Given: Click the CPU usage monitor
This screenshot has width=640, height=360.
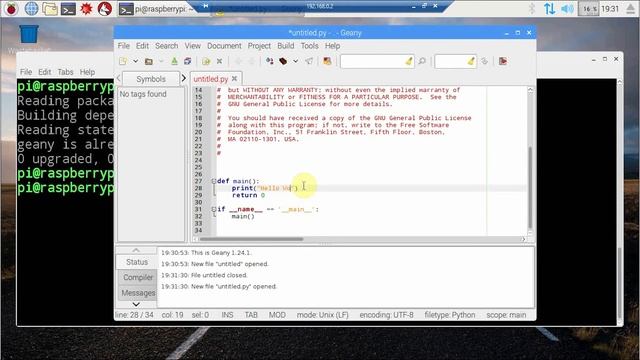Looking at the screenshot, I should tap(588, 9).
